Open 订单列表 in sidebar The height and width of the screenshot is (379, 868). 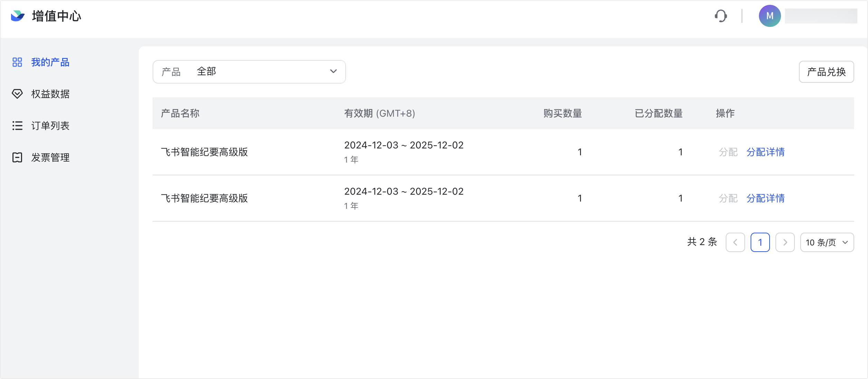click(50, 126)
